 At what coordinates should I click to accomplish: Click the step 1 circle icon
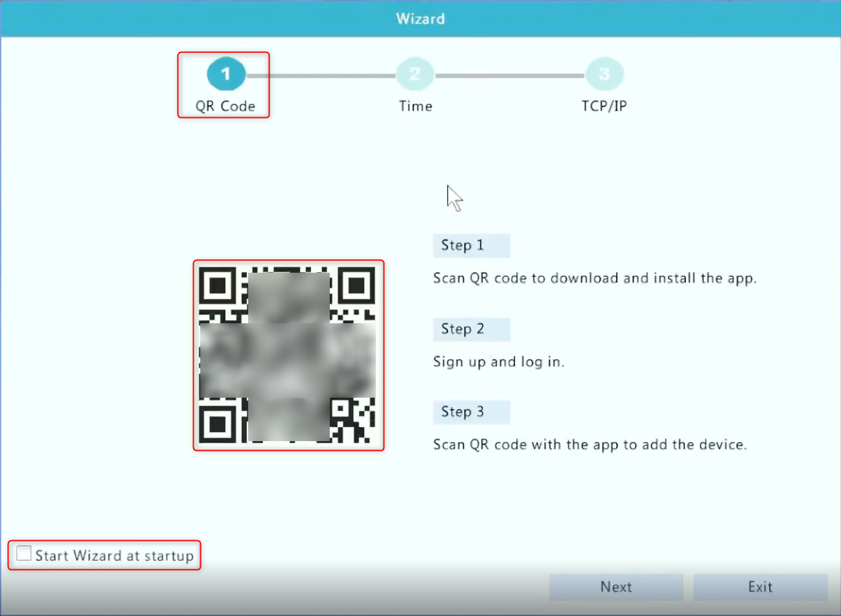(x=226, y=74)
